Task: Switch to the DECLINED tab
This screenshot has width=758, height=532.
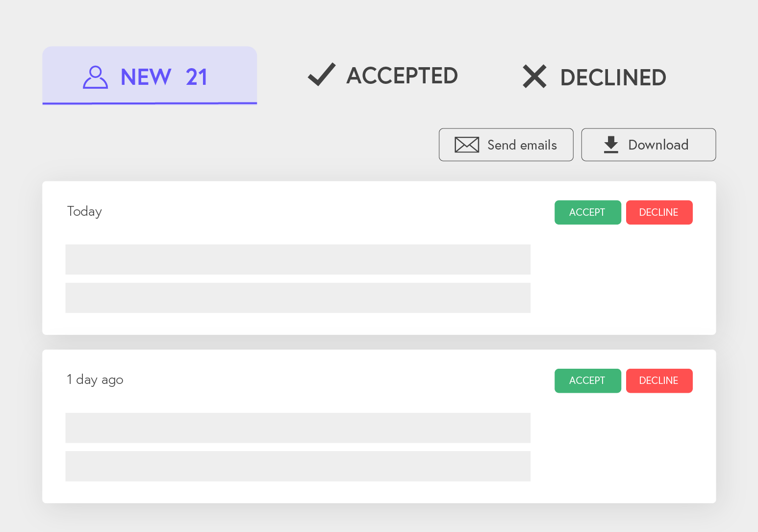Action: click(x=594, y=77)
